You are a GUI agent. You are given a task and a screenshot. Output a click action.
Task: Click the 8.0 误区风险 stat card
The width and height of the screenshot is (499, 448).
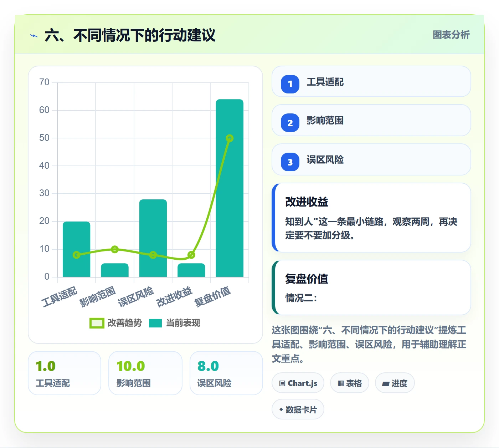226,373
